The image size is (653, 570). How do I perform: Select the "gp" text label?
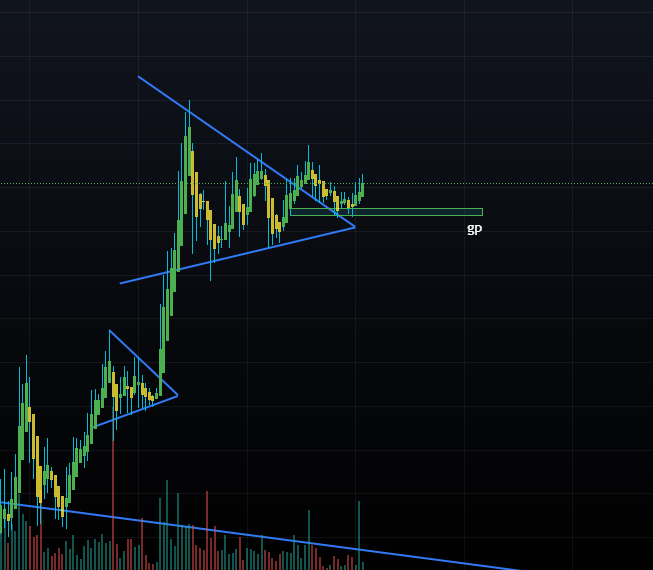click(x=474, y=229)
